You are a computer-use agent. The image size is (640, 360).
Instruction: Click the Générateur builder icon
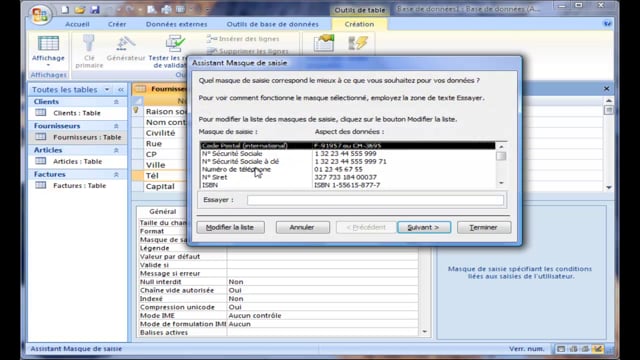126,43
